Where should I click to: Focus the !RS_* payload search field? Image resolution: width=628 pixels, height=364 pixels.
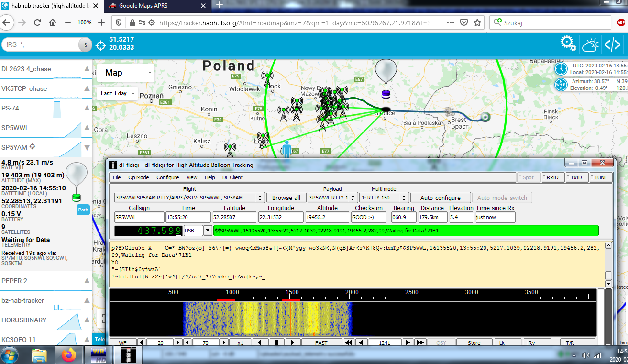(40, 45)
